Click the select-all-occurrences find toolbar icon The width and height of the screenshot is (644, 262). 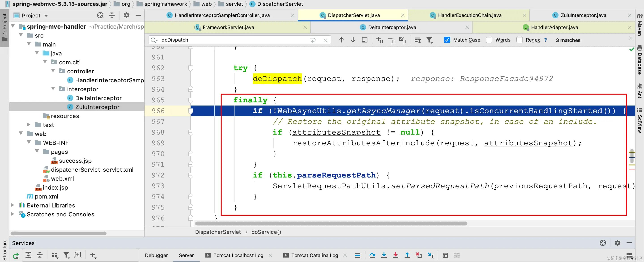pos(365,40)
